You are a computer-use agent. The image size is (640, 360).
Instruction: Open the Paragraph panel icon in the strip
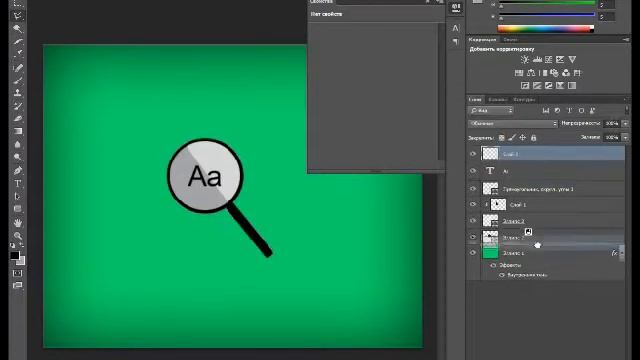456,42
